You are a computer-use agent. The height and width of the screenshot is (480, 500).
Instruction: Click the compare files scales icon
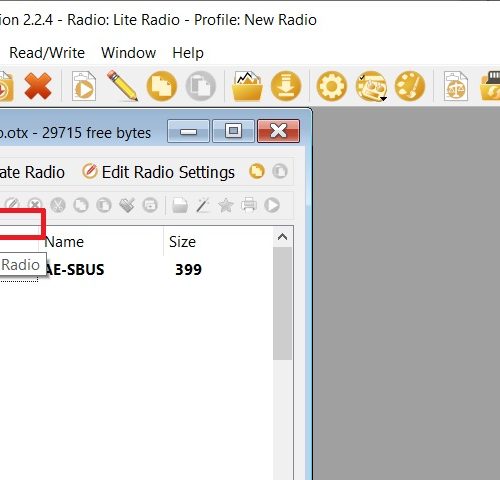[456, 86]
